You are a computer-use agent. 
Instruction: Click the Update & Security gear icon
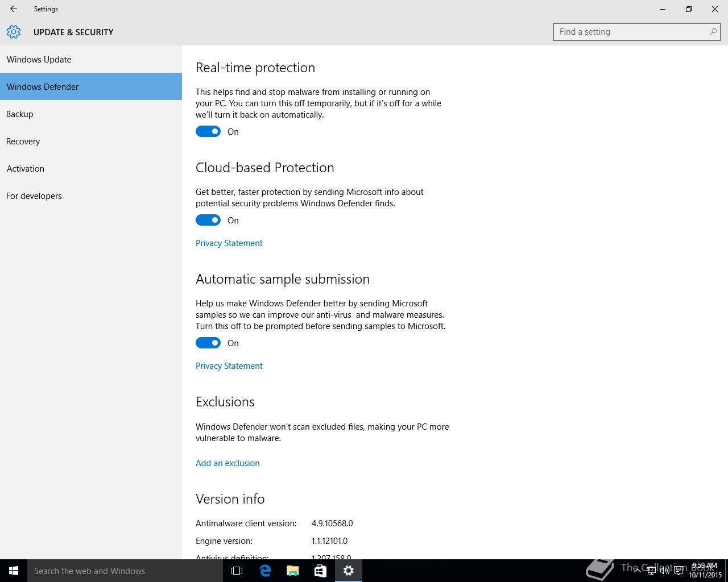coord(14,32)
